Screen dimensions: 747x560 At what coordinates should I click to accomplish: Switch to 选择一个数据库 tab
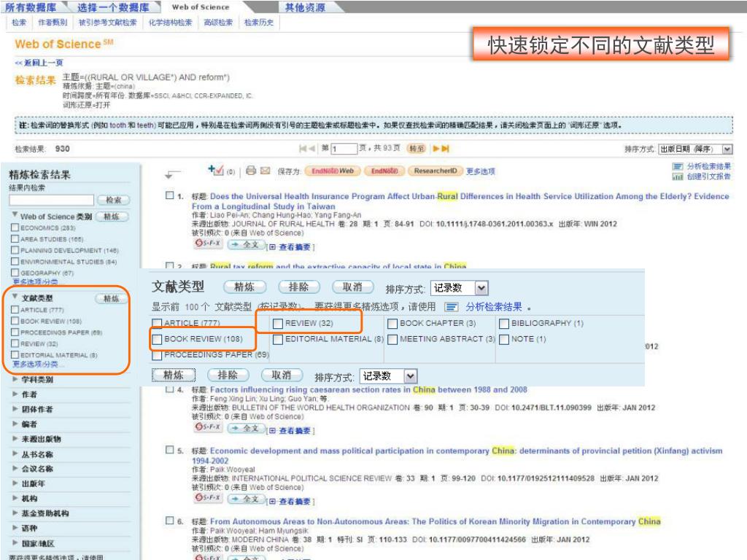tap(113, 7)
